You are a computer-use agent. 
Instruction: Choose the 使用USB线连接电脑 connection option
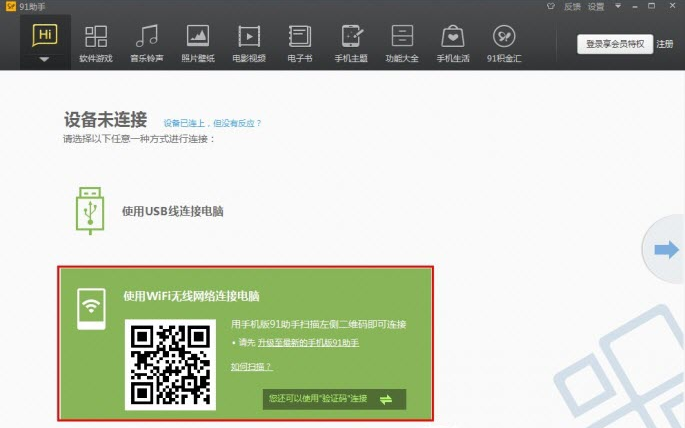(172, 211)
